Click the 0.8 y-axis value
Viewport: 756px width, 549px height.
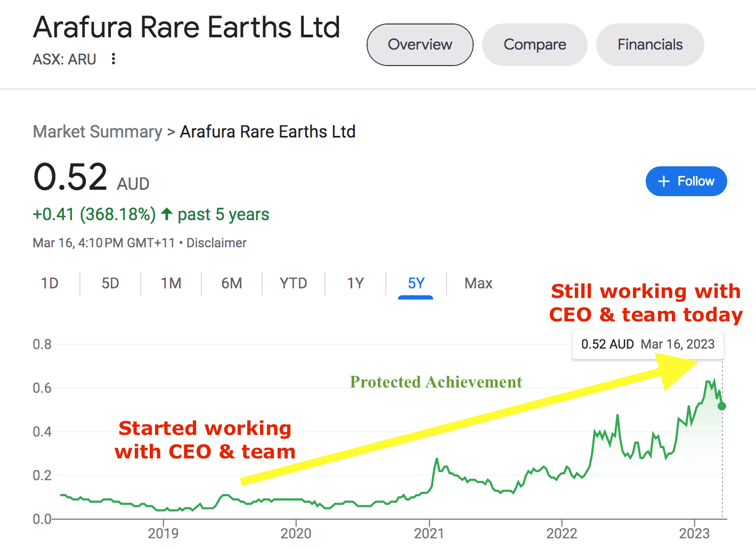[x=42, y=344]
